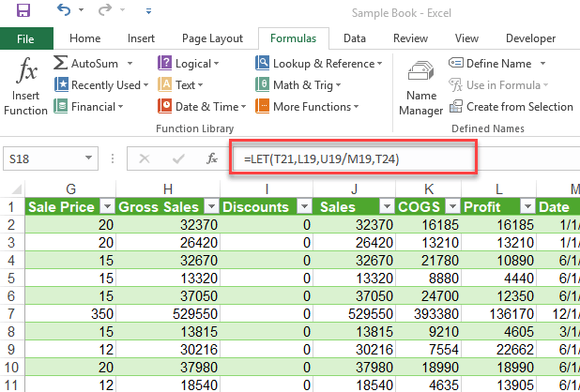Expand the Sale Price filter dropdown
The height and width of the screenshot is (392, 580).
pyautogui.click(x=105, y=207)
